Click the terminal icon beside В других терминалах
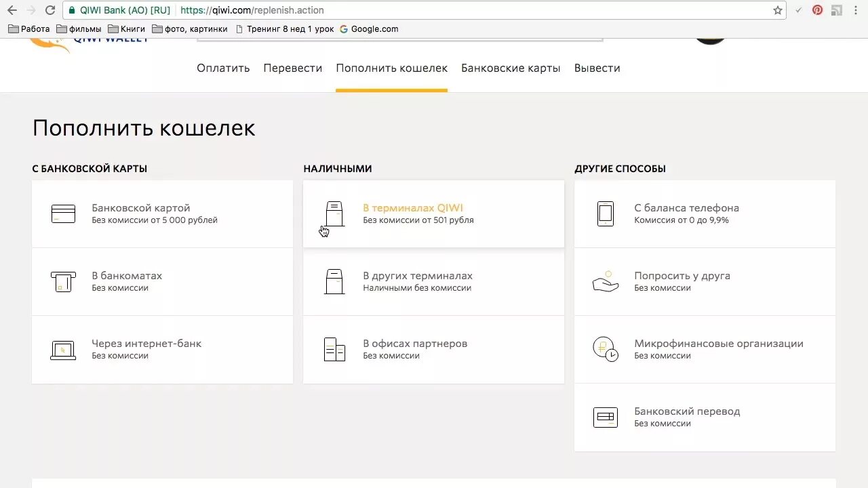The height and width of the screenshot is (488, 868). coord(334,281)
